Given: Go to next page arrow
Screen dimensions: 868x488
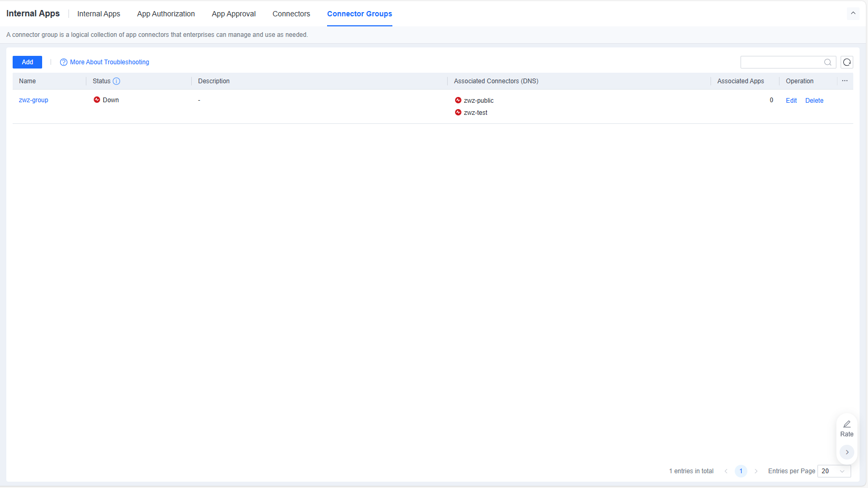Looking at the screenshot, I should coord(756,471).
